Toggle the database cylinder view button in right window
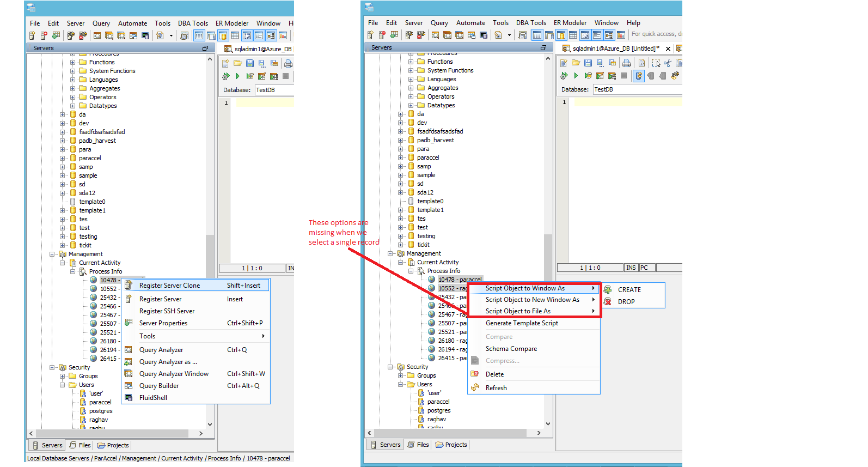868x467 pixels. pyautogui.click(x=561, y=35)
